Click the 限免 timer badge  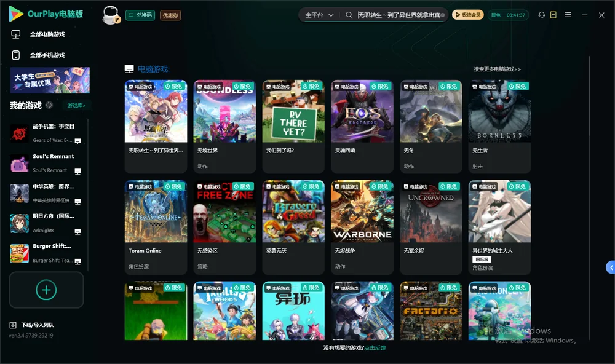(x=508, y=15)
